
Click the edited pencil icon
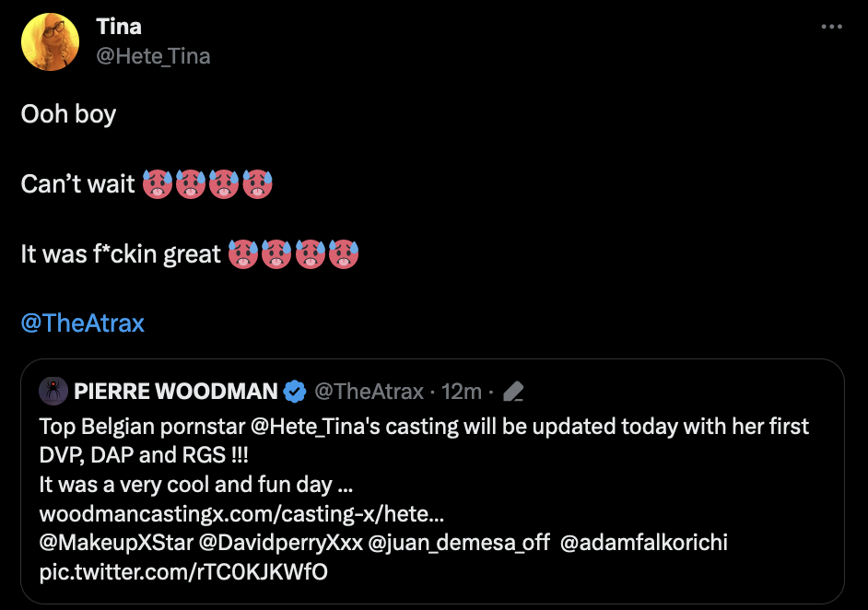(514, 393)
